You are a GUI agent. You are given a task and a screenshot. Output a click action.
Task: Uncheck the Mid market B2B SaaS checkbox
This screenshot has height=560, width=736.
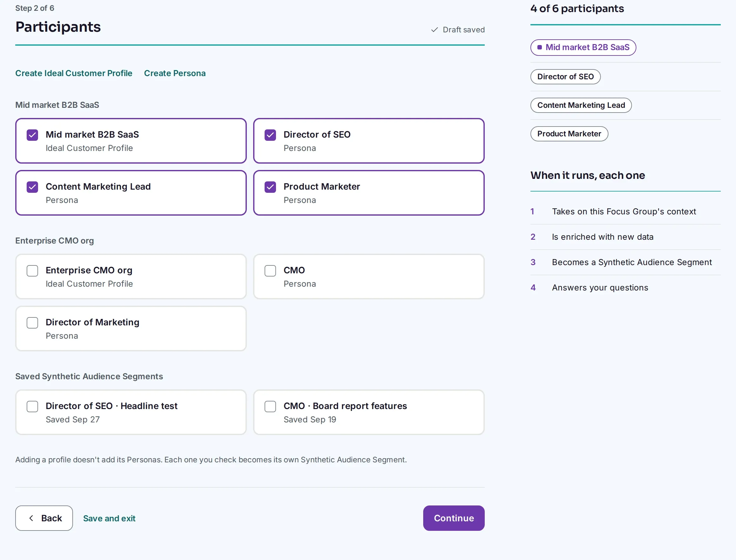coord(32,135)
